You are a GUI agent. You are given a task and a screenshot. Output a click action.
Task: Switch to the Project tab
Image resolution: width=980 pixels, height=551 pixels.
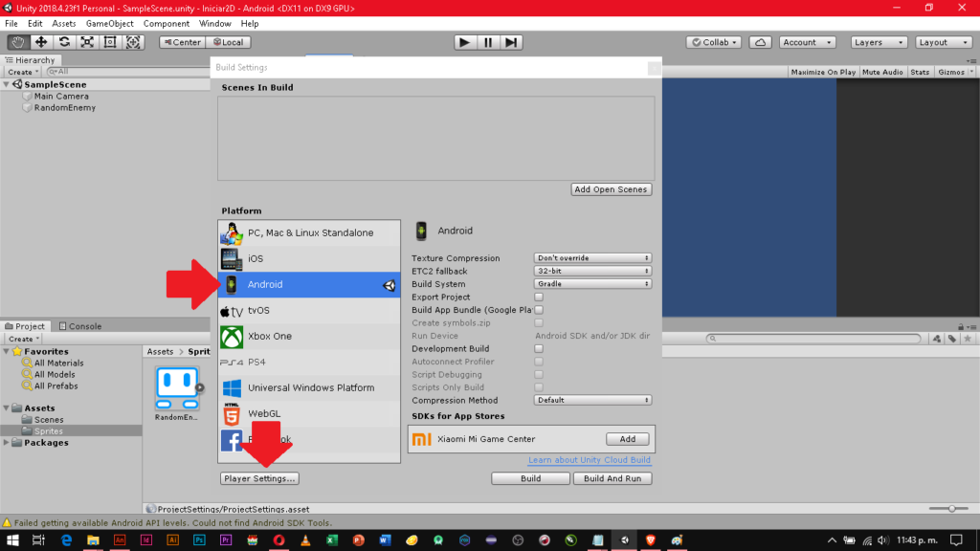click(x=25, y=326)
